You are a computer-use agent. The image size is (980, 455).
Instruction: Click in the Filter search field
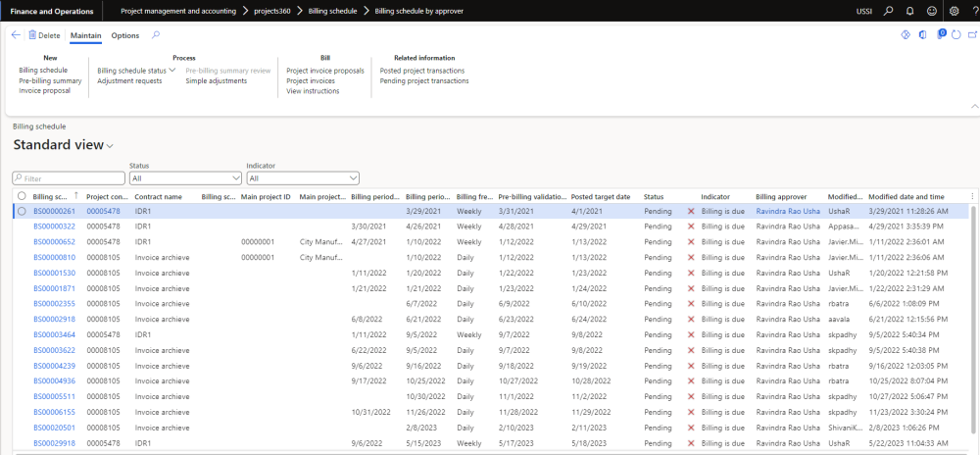tap(71, 178)
